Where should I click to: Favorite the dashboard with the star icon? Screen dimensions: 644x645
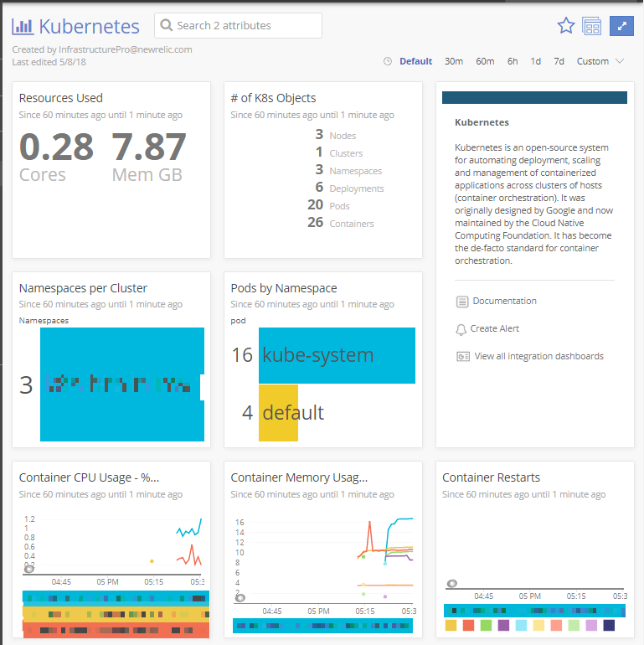point(566,26)
